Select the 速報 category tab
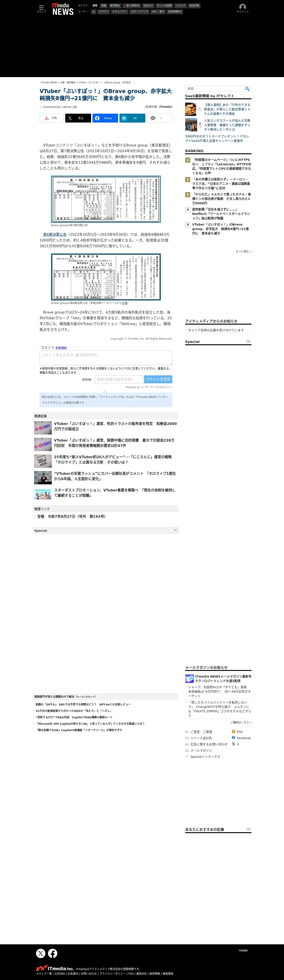 94,6
